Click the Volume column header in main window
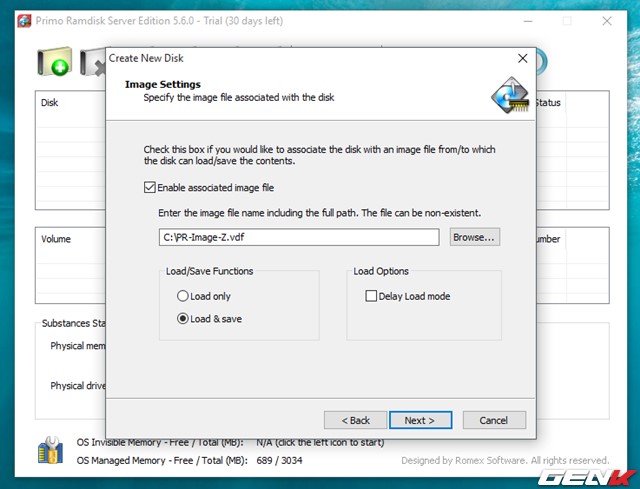This screenshot has height=489, width=640. [56, 239]
